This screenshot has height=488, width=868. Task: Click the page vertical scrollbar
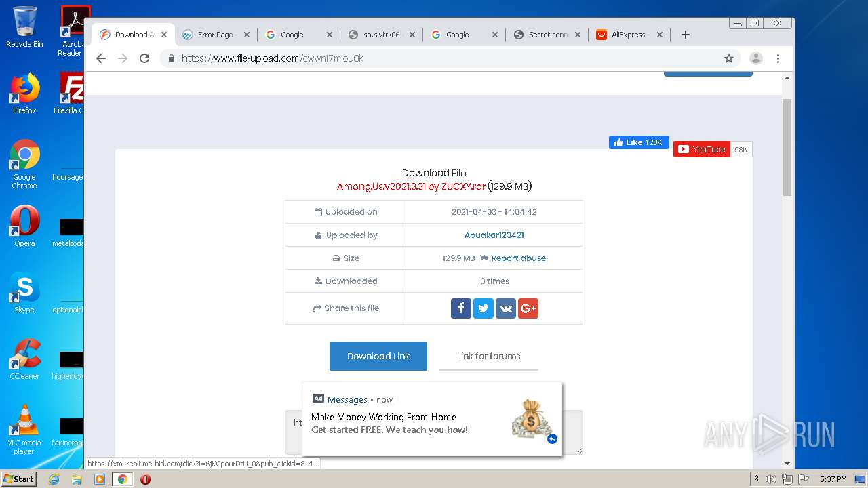787,147
